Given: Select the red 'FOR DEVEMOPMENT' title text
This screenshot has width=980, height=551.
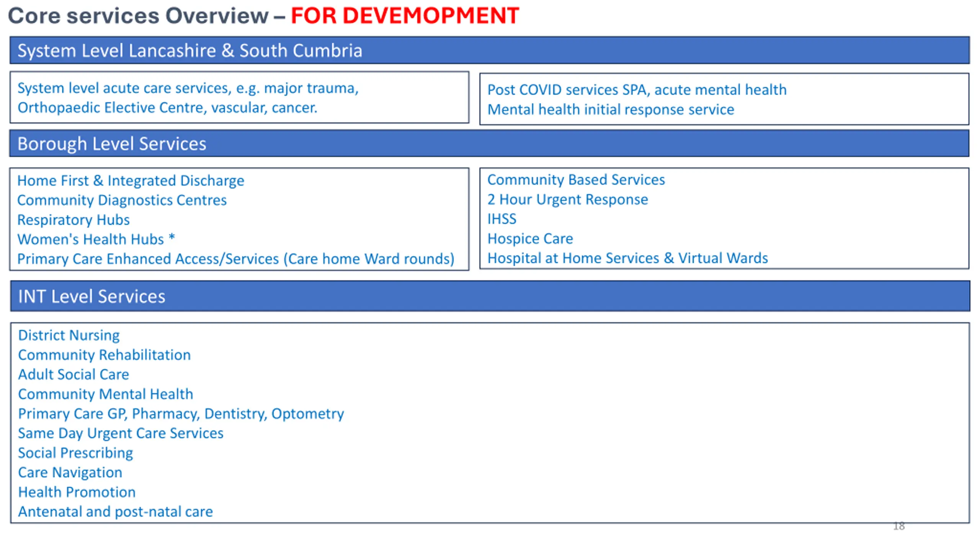Looking at the screenshot, I should 405,16.
